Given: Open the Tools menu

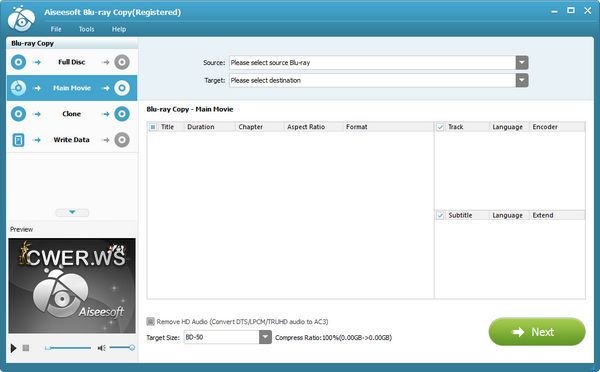Looking at the screenshot, I should [86, 29].
